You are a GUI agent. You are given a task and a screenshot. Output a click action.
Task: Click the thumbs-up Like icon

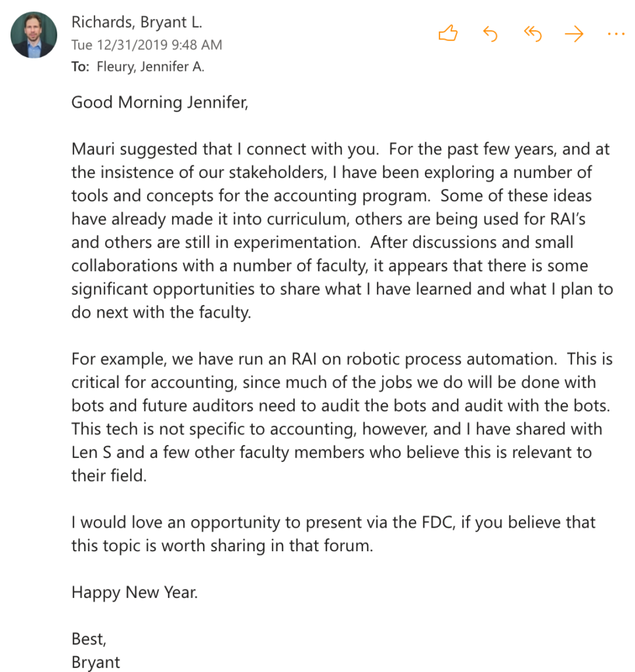coord(448,34)
